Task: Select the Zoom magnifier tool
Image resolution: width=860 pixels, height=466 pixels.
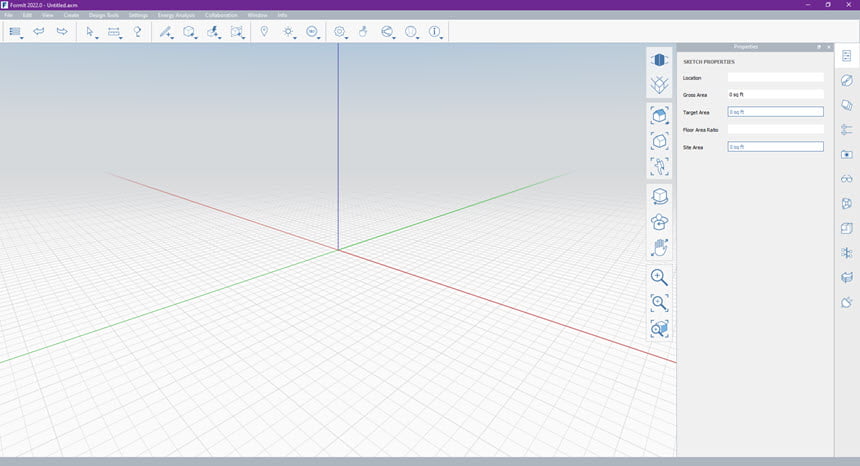Action: click(x=659, y=277)
